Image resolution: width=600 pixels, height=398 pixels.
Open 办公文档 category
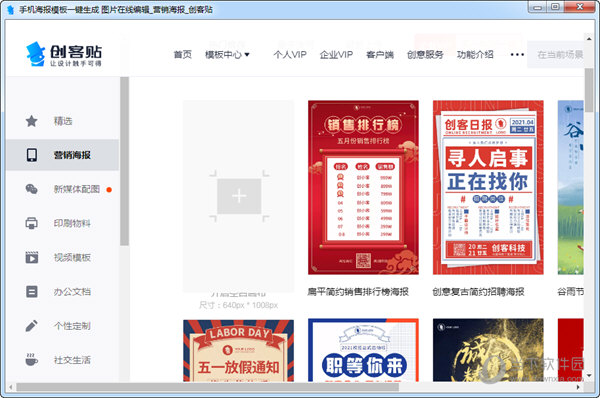pos(72,292)
